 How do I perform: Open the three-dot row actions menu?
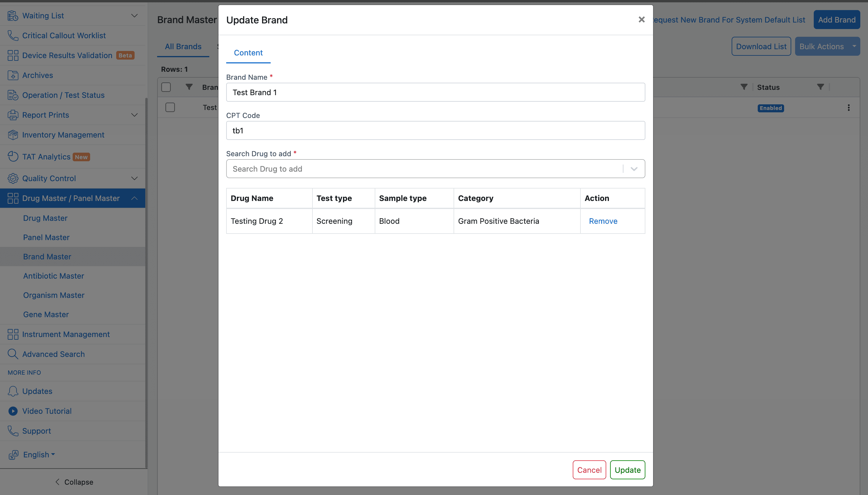(x=849, y=108)
